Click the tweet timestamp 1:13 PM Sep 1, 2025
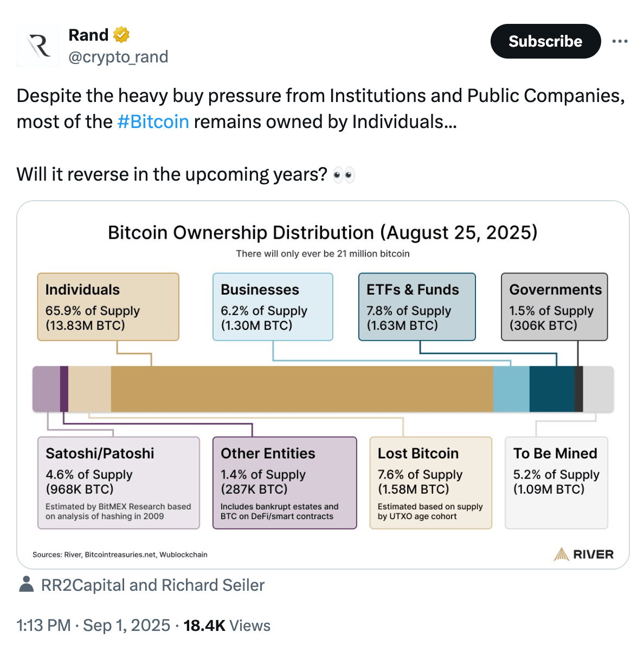This screenshot has width=644, height=651. pyautogui.click(x=93, y=626)
